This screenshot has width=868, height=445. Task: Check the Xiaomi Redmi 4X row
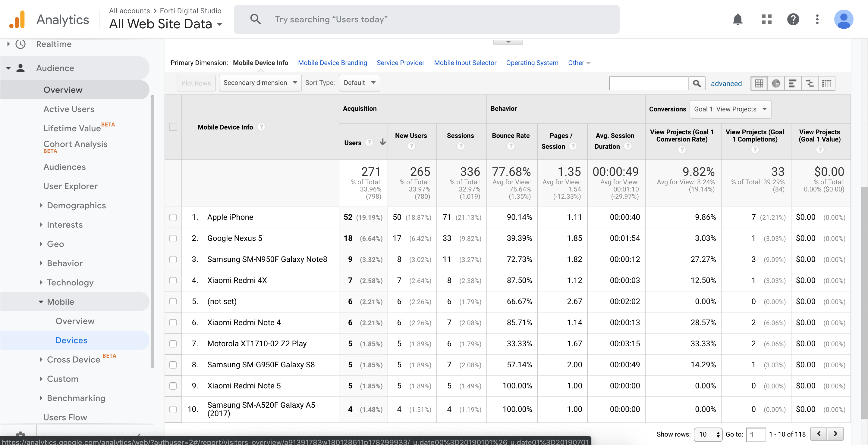(173, 280)
